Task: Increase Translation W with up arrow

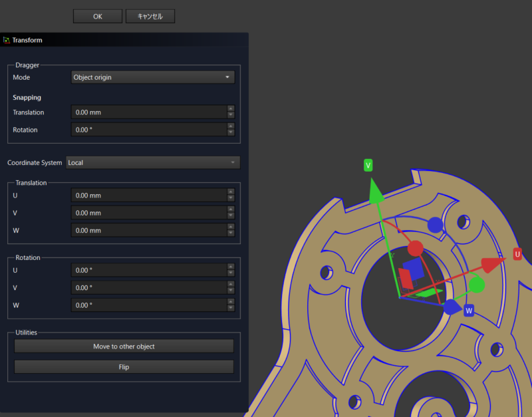Action: [231, 227]
